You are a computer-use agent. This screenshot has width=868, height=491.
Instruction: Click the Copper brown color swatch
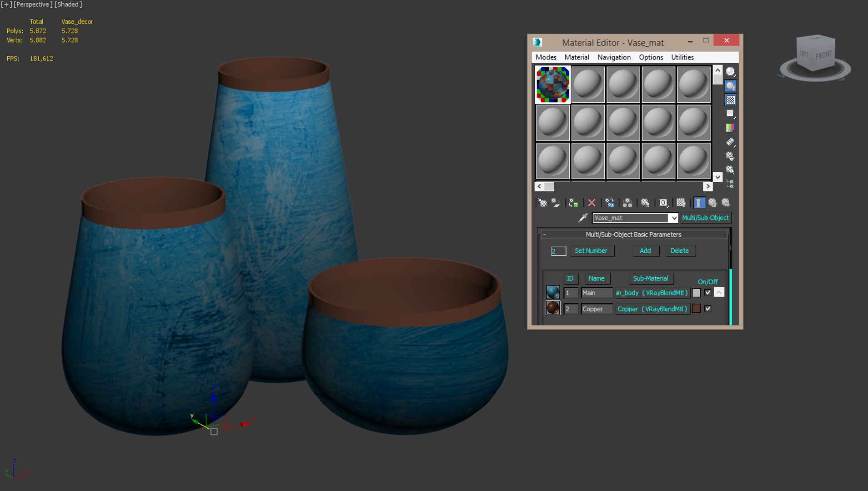(696, 309)
